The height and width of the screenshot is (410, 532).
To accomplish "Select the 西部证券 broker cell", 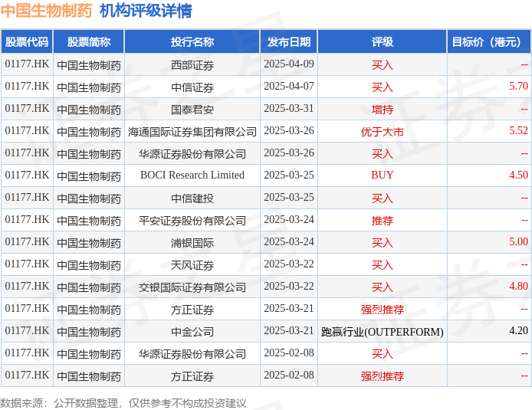I will click(x=192, y=65).
